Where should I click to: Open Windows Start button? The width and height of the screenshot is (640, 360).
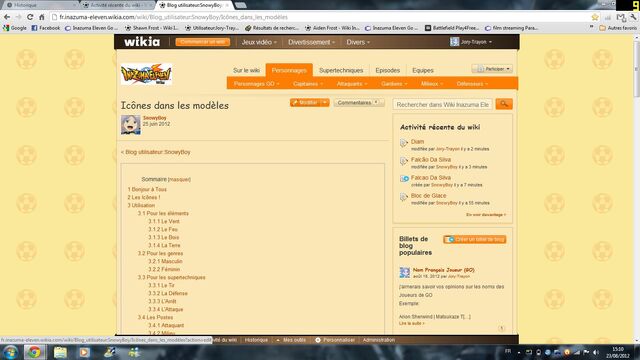point(10,352)
